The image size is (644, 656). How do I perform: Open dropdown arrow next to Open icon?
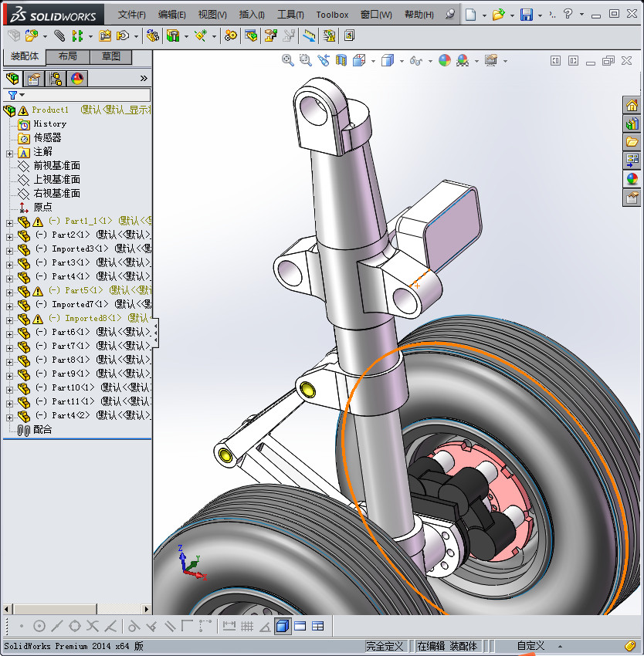pyautogui.click(x=512, y=16)
